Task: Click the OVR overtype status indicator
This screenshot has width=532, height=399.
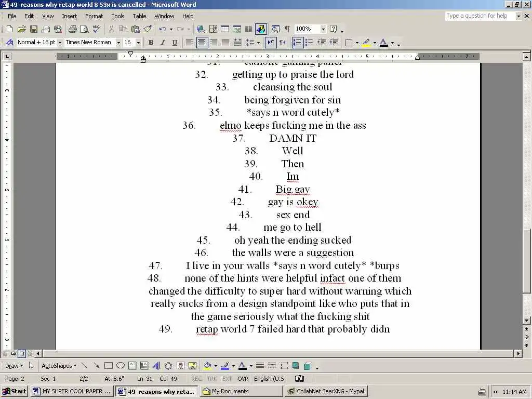Action: [243, 379]
